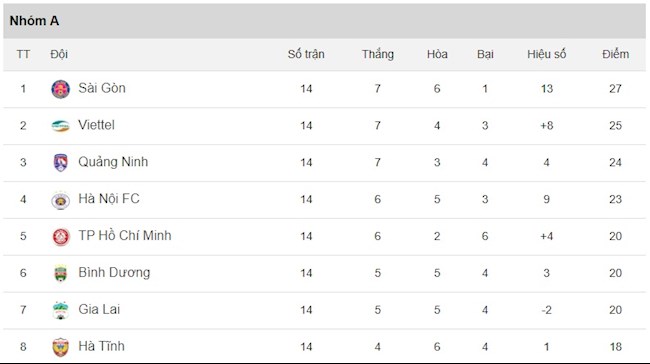650x364 pixels.
Task: Click the Thắng column header
Action: (378, 54)
